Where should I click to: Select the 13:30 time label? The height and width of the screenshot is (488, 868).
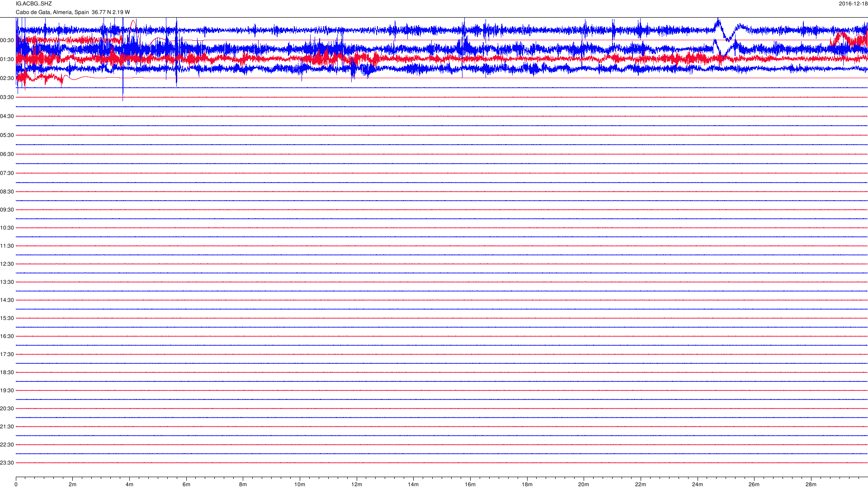pos(7,282)
